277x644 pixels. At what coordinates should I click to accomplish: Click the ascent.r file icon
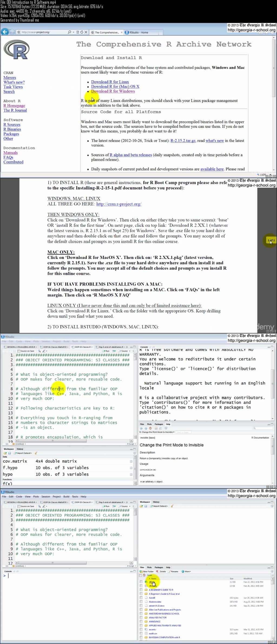pos(146,629)
